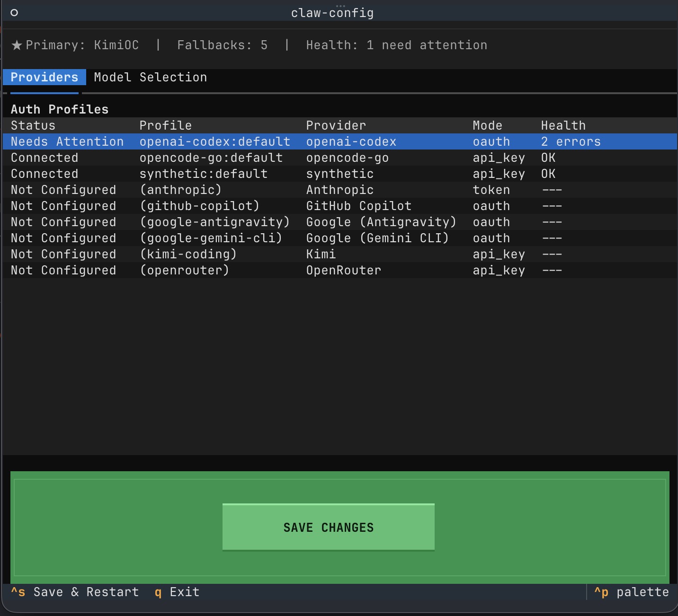
Task: Select the openai-codex:default profile row
Action: 214,141
